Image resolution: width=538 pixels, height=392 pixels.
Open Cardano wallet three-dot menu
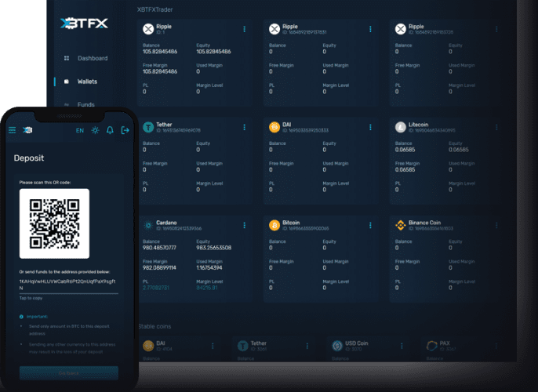(x=245, y=225)
